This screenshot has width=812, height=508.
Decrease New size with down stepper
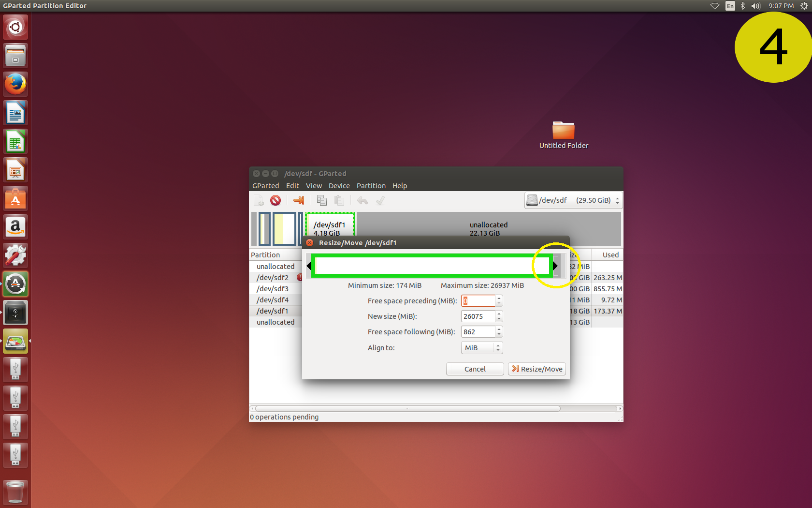pyautogui.click(x=499, y=319)
